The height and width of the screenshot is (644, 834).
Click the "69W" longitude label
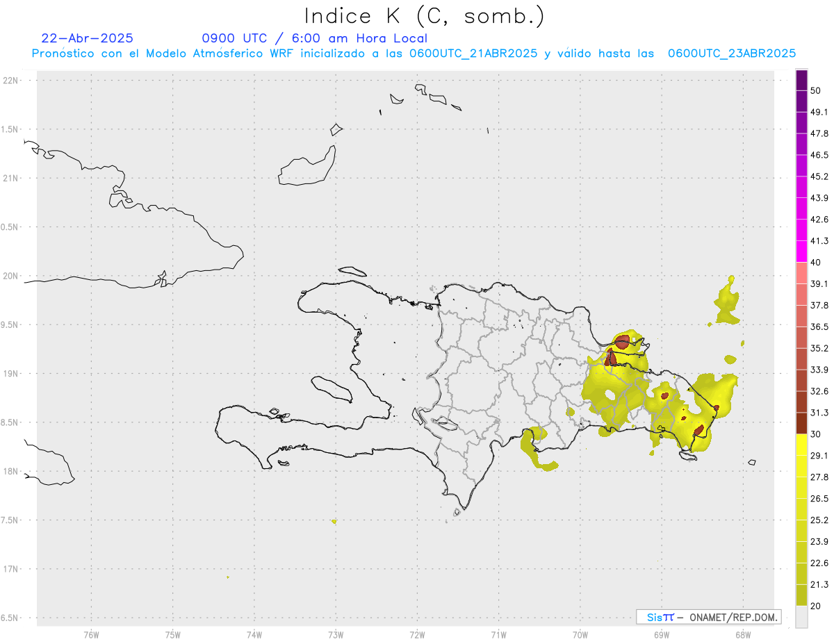click(661, 634)
